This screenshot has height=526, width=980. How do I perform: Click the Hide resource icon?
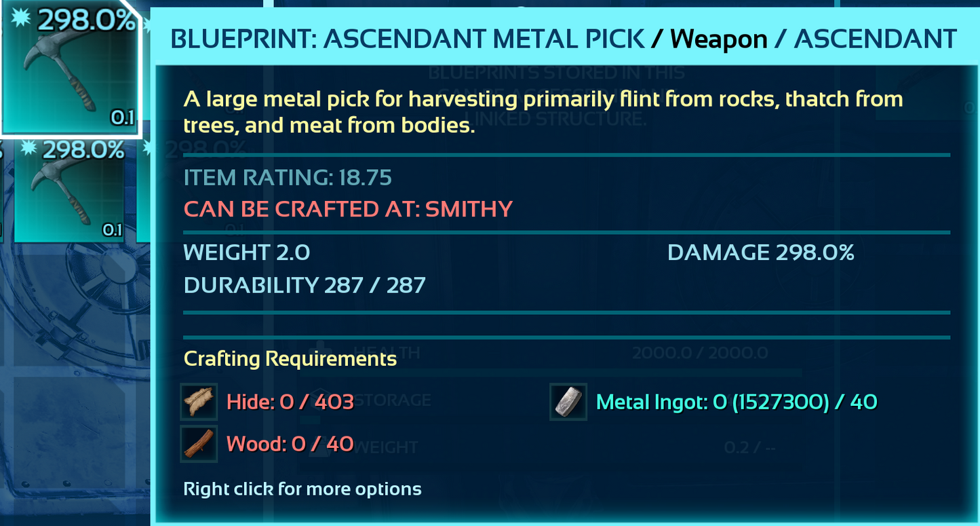pyautogui.click(x=199, y=402)
